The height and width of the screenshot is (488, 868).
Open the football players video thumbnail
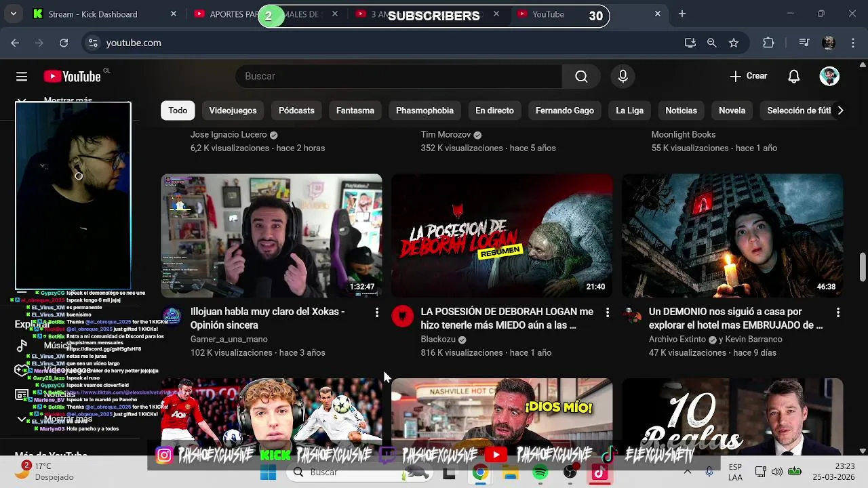(271, 415)
